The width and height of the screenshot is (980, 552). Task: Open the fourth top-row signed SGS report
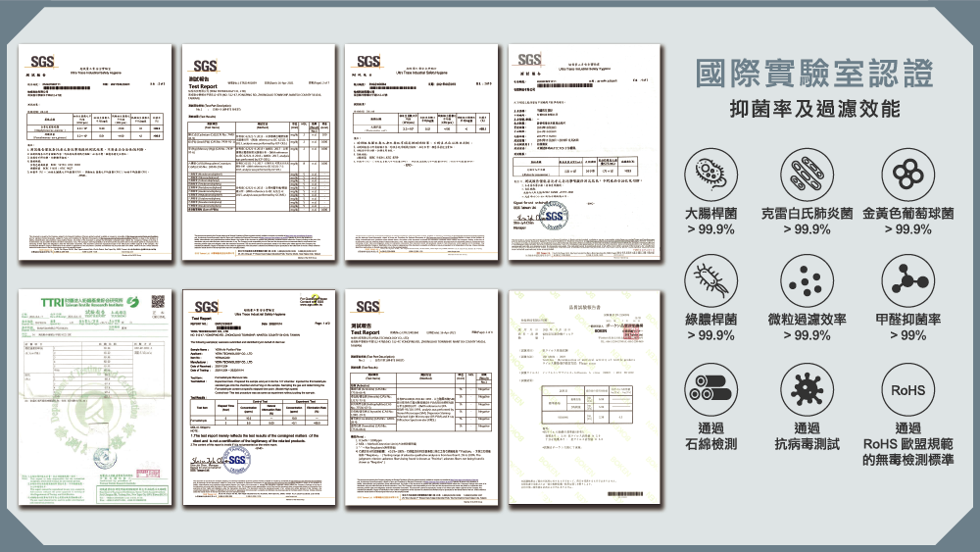(x=584, y=152)
